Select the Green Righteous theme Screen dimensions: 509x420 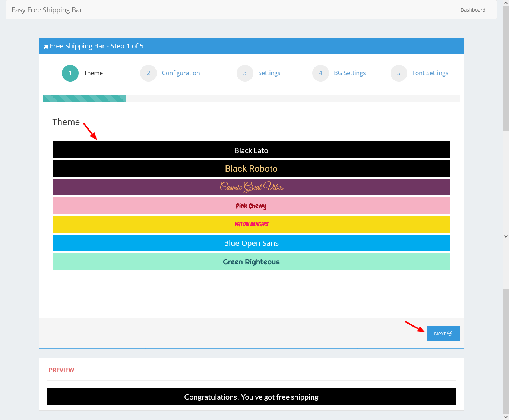click(x=251, y=262)
